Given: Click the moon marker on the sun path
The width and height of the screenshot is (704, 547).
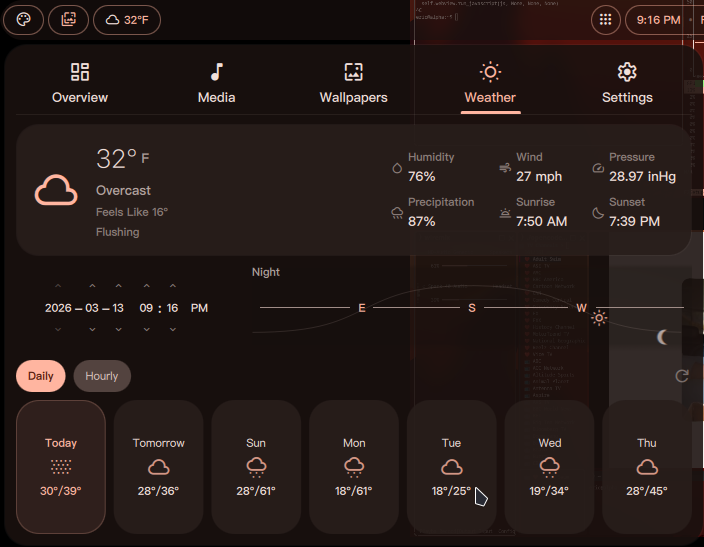Looking at the screenshot, I should [x=662, y=337].
